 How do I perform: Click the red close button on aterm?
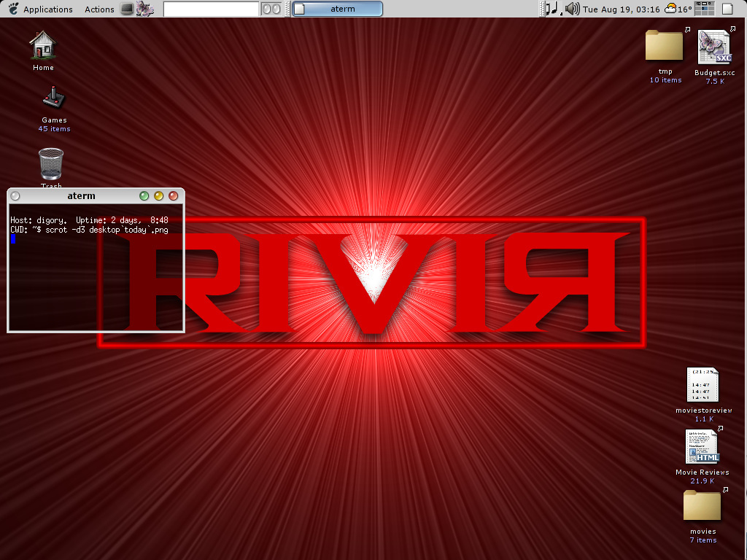tap(174, 195)
